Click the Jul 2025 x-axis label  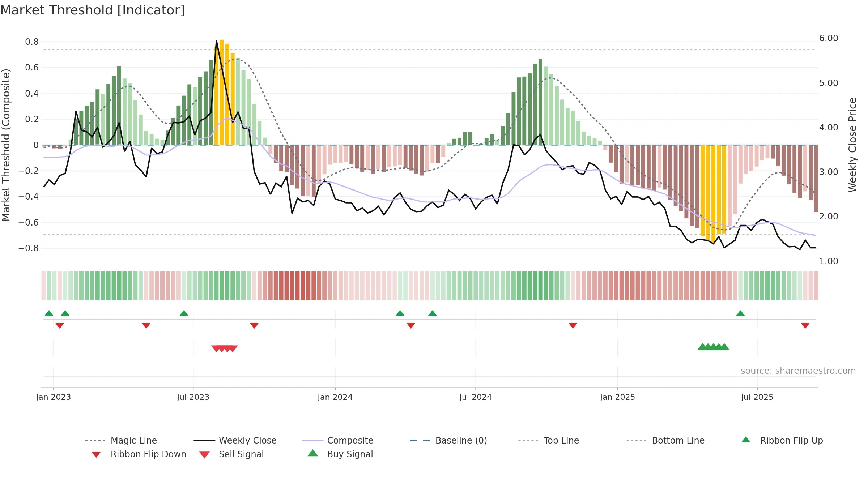757,397
